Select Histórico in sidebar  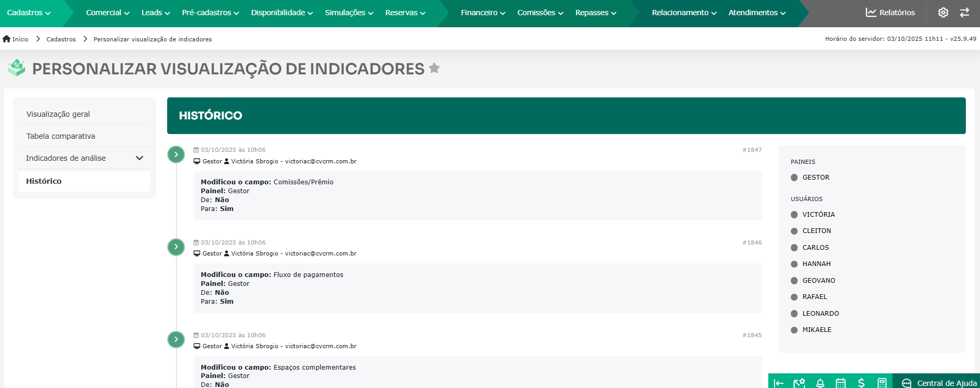pos(84,181)
